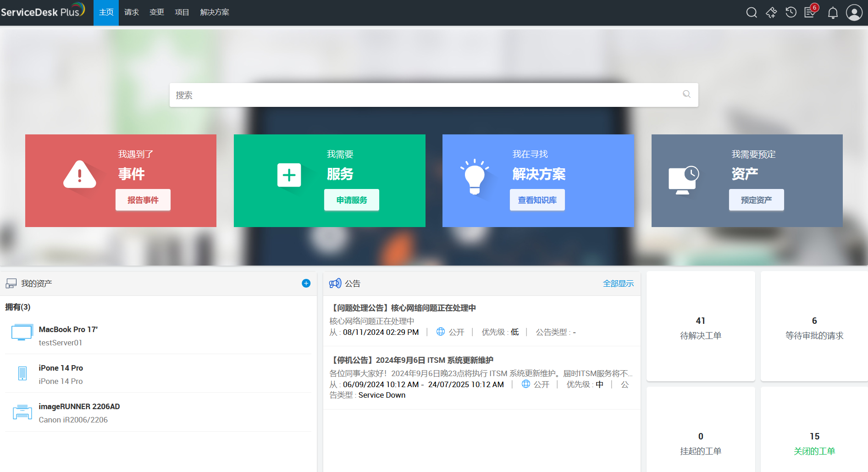Click the 拥有(3) heading
Screen dimensions: 868x472
[18, 307]
